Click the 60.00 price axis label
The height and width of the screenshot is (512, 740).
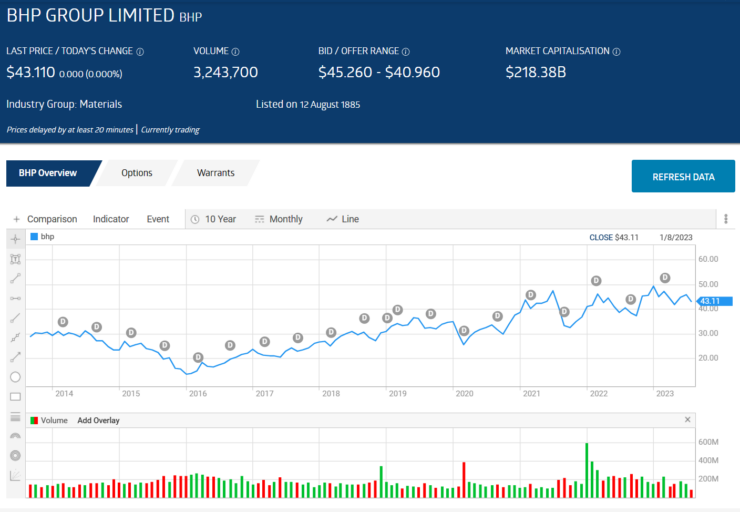pos(708,259)
